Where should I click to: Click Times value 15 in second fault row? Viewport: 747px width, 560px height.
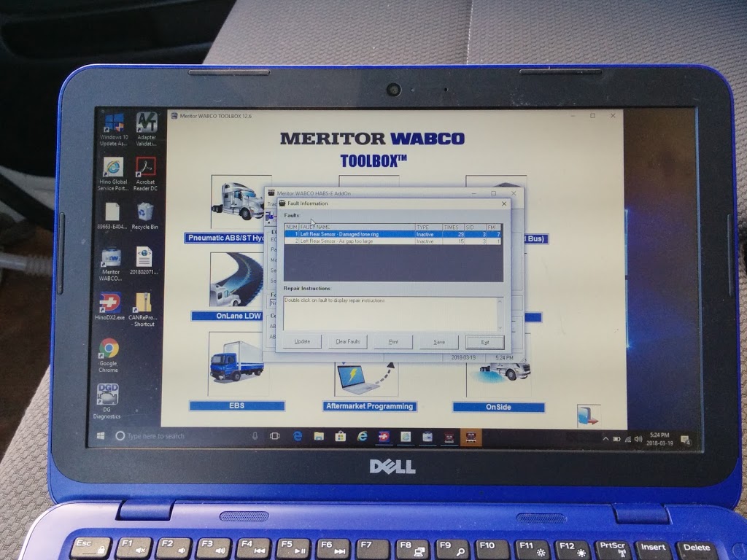tap(454, 241)
